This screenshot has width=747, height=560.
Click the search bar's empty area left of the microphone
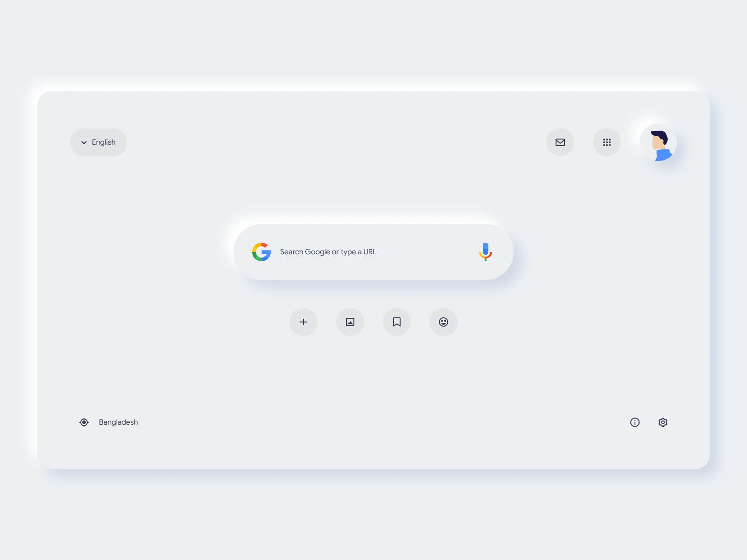(425, 252)
